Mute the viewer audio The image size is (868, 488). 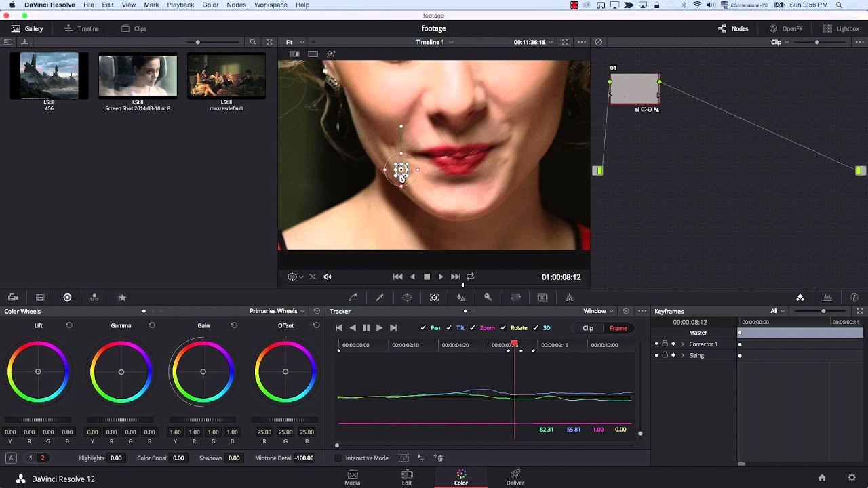pyautogui.click(x=328, y=277)
